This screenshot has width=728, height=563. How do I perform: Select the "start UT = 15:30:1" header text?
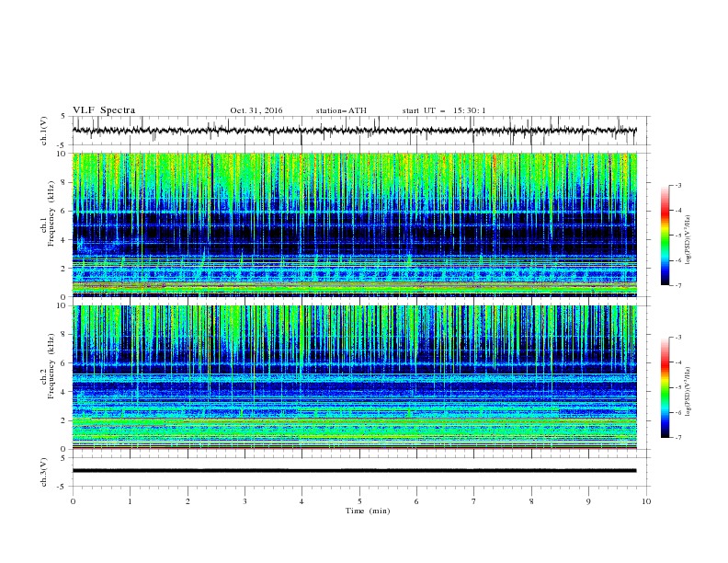point(444,110)
